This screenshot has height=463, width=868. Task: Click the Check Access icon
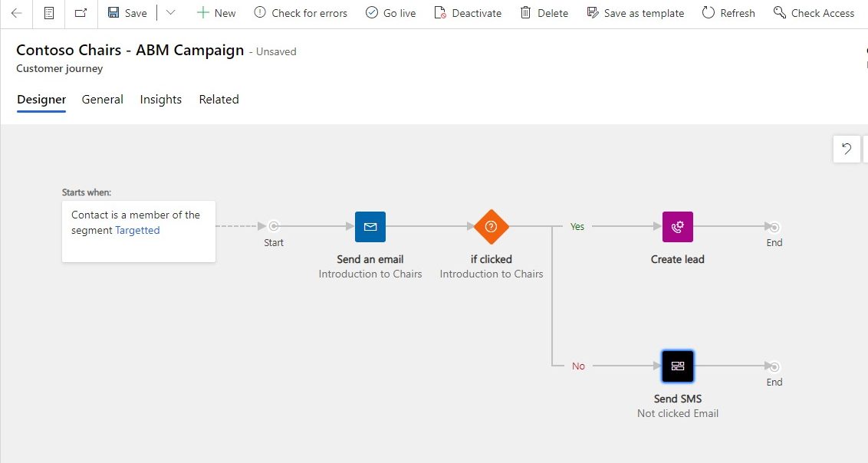tap(778, 13)
